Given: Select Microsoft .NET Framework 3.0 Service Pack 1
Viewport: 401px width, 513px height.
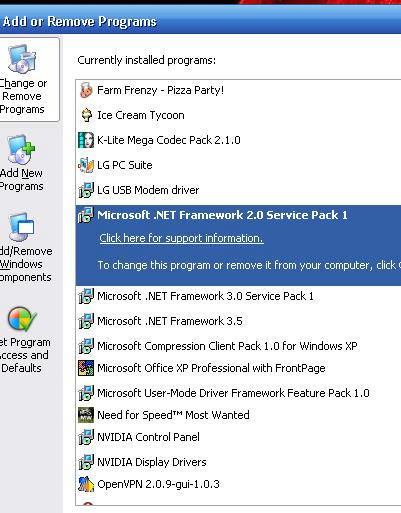Looking at the screenshot, I should coord(238,296).
